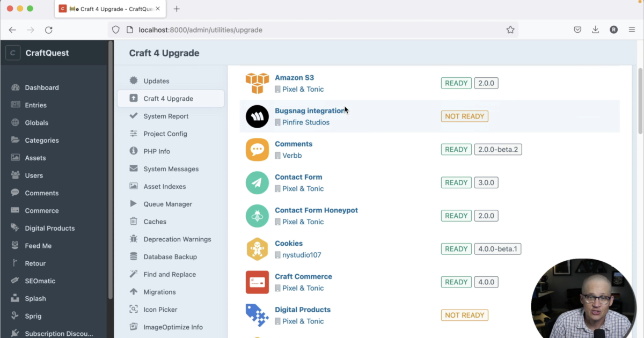644x338 pixels.
Task: Click the Retour sidebar icon
Action: coord(15,263)
